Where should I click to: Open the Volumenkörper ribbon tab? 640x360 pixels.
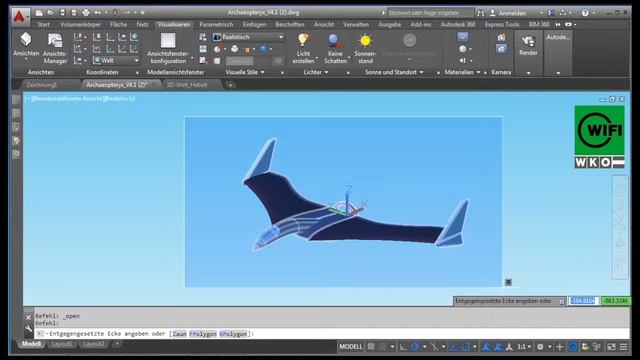[x=80, y=24]
